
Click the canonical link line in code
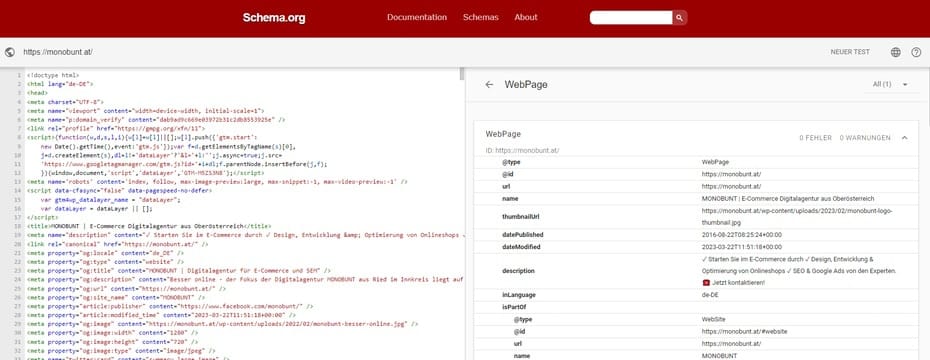[117, 244]
